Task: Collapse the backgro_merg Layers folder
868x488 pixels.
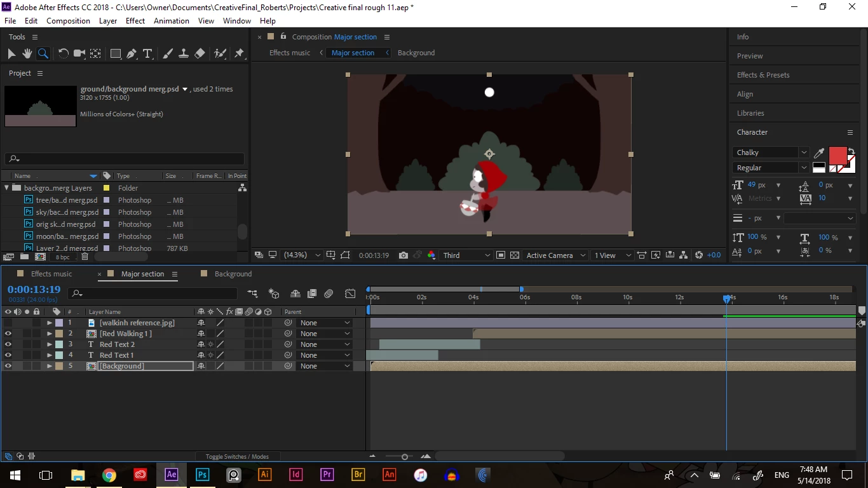Action: 7,188
